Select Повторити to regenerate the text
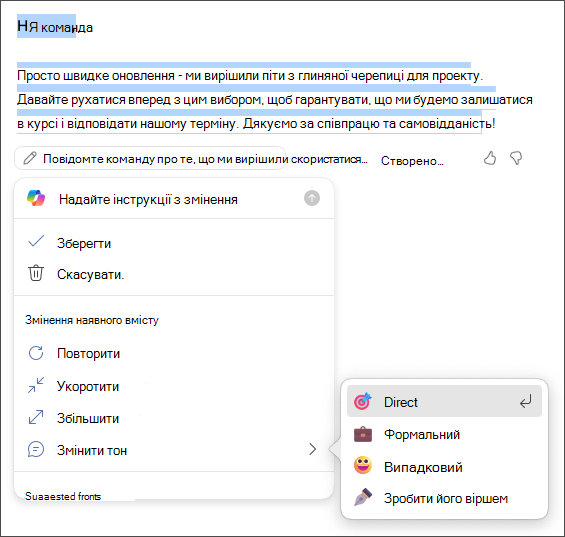The height and width of the screenshot is (537, 565). 174,353
